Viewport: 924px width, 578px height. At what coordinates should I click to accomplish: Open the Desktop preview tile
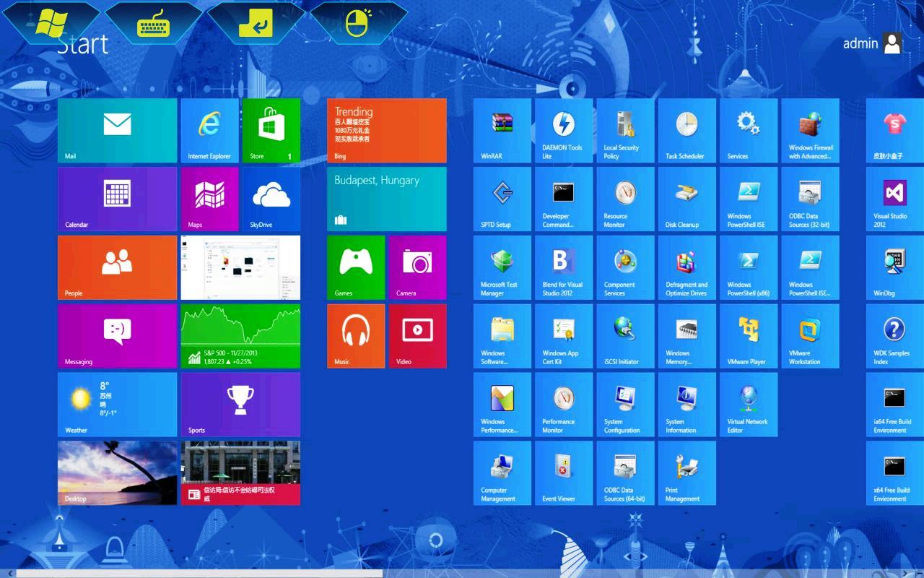click(x=117, y=473)
